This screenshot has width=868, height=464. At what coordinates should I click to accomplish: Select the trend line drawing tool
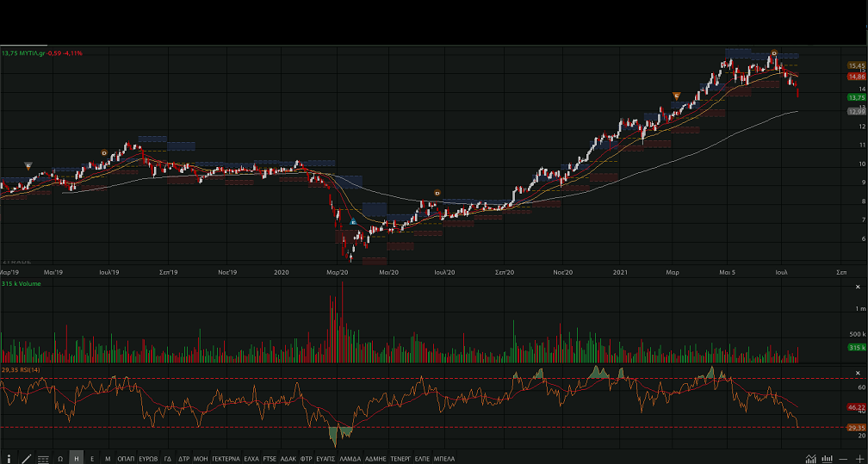pyautogui.click(x=26, y=458)
